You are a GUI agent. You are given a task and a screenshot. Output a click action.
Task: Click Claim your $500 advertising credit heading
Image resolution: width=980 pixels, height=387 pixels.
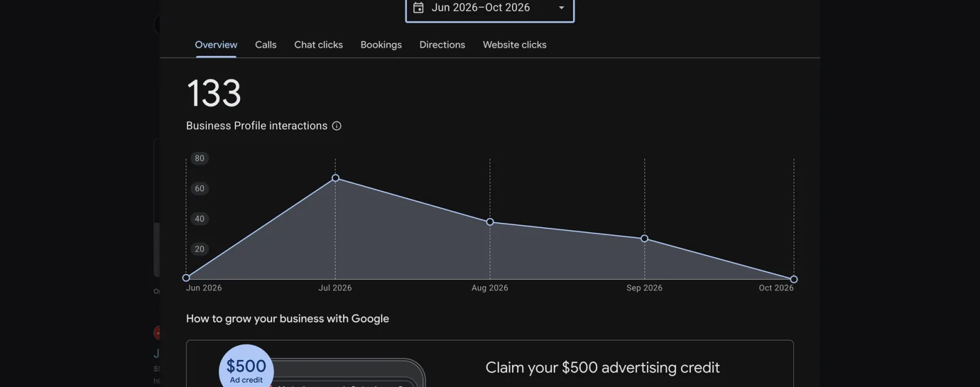(x=603, y=367)
